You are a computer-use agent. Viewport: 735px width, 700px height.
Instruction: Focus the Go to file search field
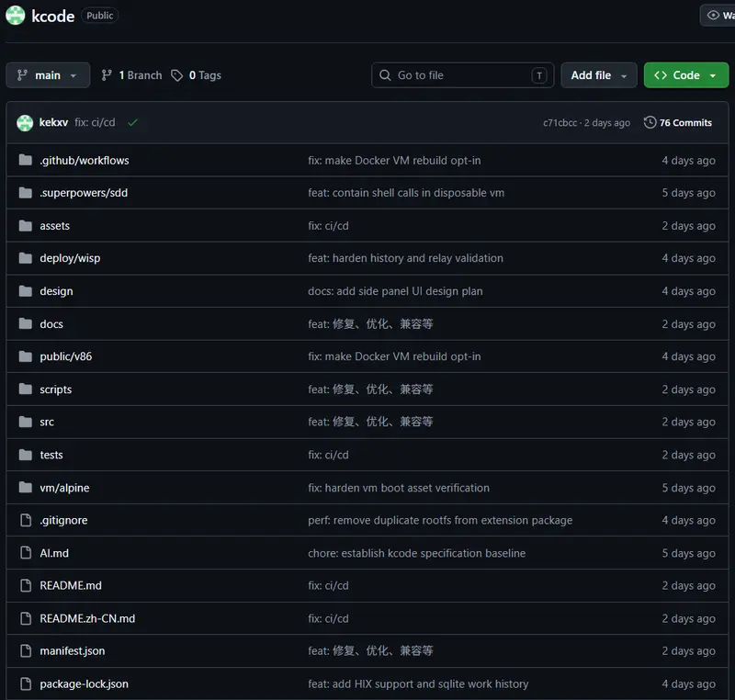463,75
